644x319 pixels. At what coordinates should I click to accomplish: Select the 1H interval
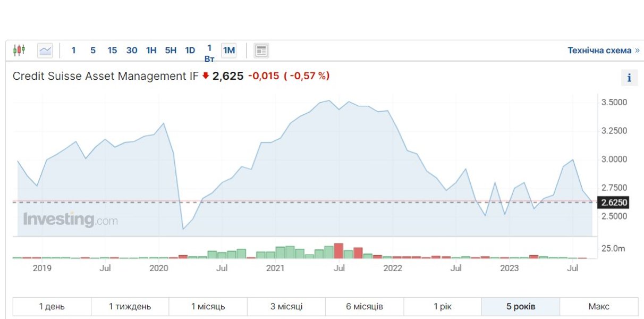[x=151, y=51]
